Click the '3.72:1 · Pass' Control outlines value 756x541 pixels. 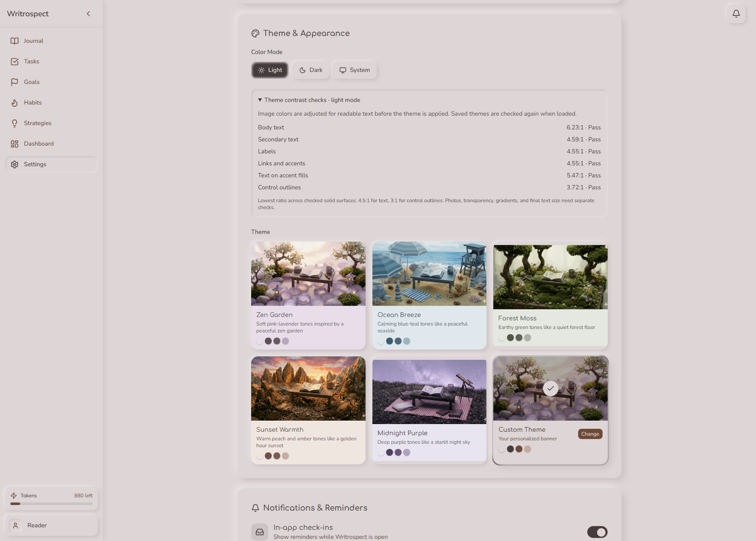[584, 187]
